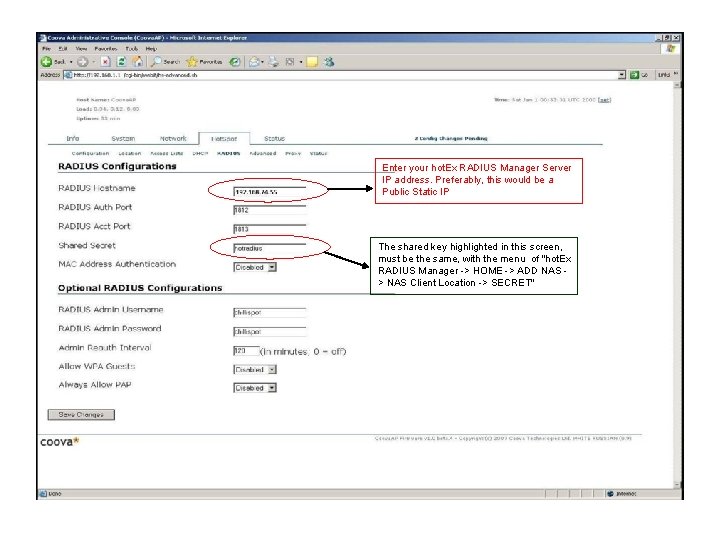Click the RADIUS Admin Username field
720x540 pixels.
270,312
